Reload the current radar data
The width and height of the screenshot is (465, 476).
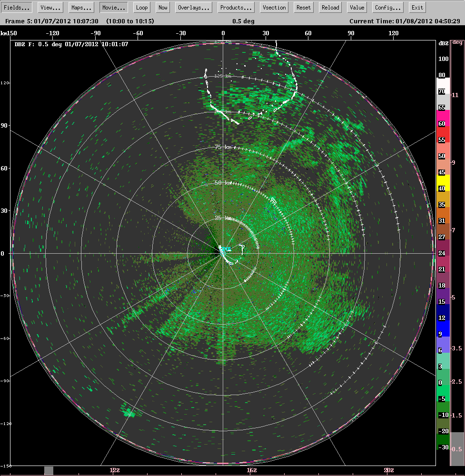click(x=330, y=7)
